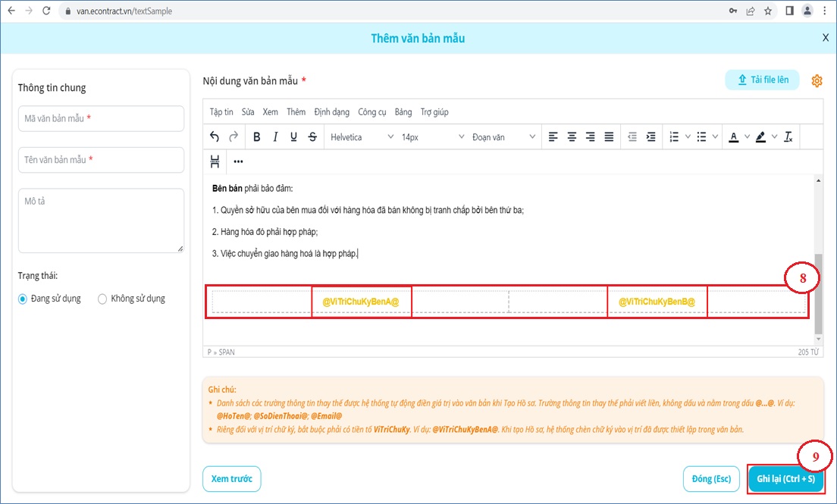837x504 pixels.
Task: Select the 'Không sử dụng' status option
Action: pos(102,299)
